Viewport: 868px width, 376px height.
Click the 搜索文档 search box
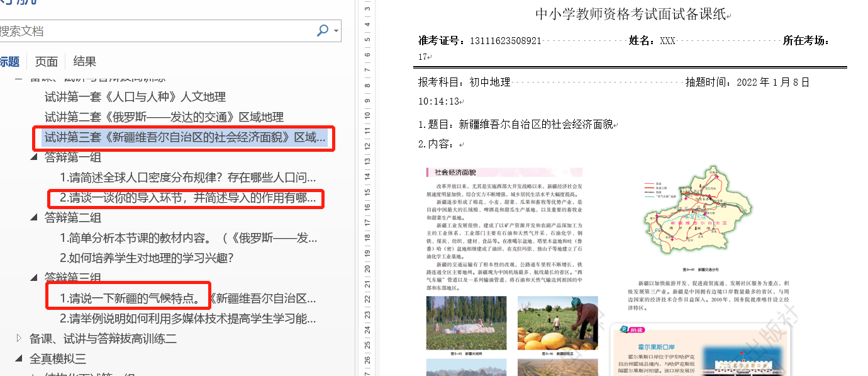click(x=157, y=31)
